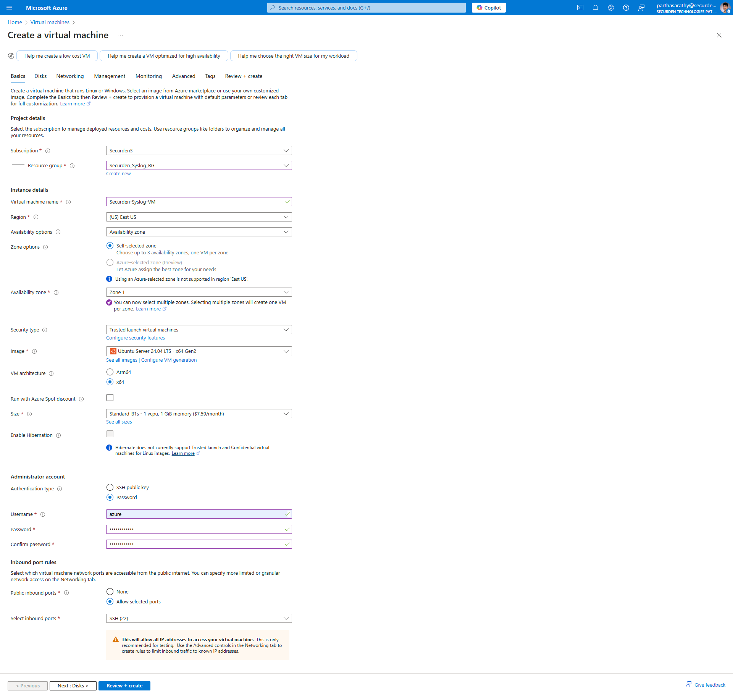Open the ellipsis menu beside page title

coord(121,35)
